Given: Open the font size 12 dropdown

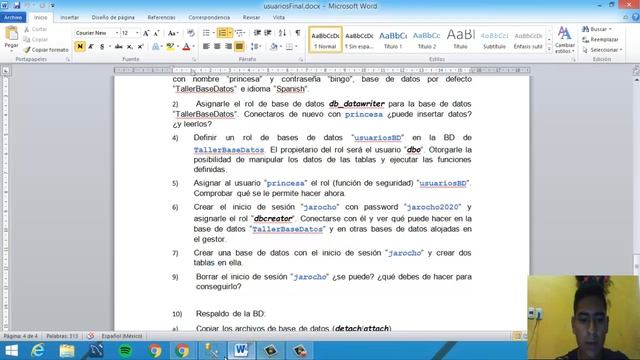Looking at the screenshot, I should [137, 33].
